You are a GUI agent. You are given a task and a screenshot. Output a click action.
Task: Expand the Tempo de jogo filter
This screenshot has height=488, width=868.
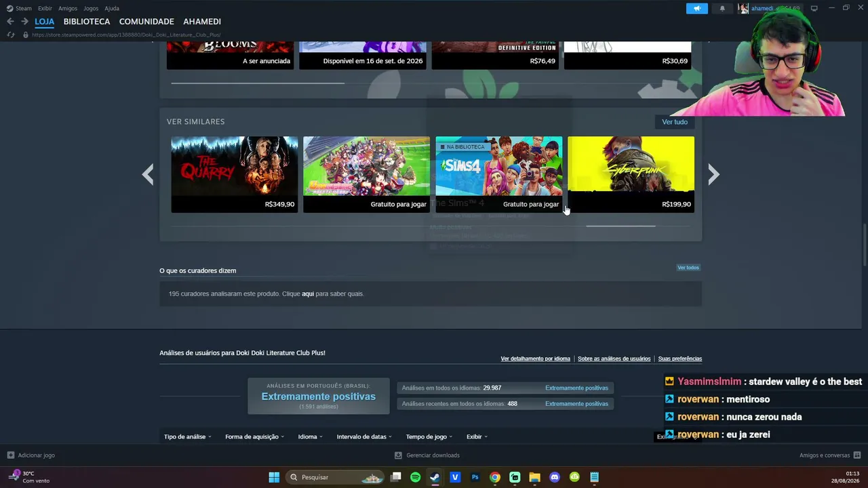pyautogui.click(x=429, y=436)
